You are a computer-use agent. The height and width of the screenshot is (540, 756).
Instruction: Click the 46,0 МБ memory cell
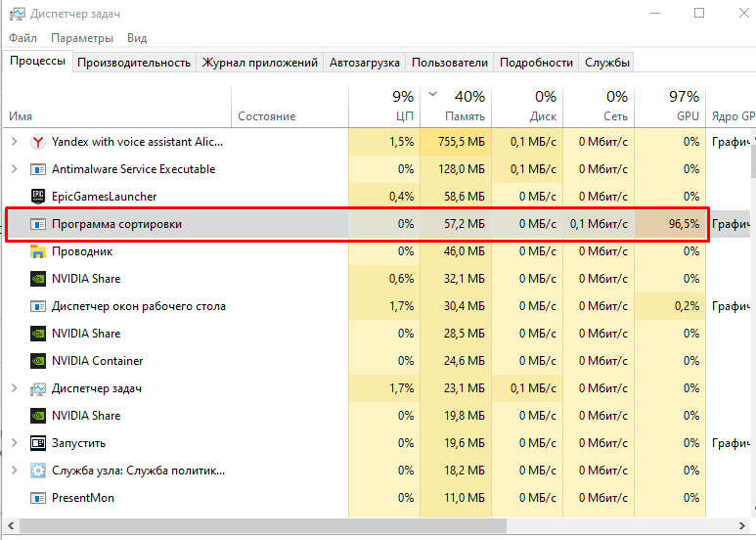pos(456,251)
